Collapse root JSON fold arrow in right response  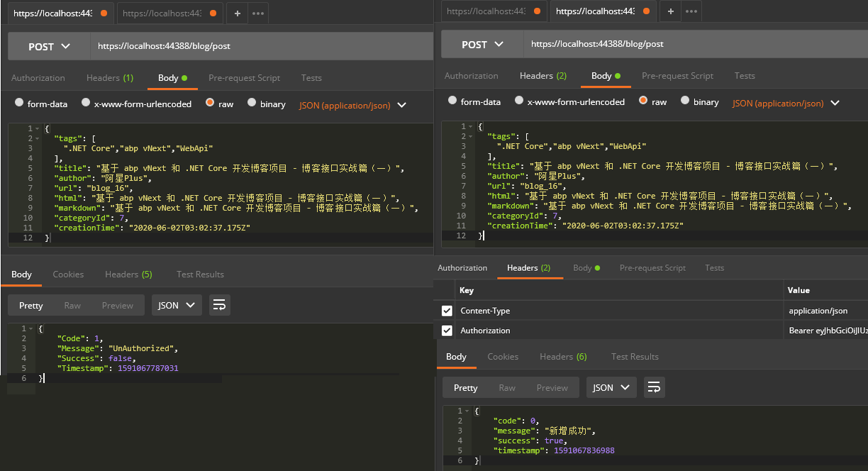click(466, 411)
